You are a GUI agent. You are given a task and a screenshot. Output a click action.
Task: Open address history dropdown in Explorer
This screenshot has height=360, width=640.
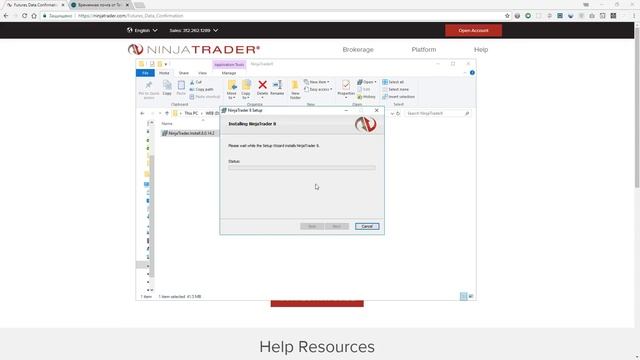pyautogui.click(x=392, y=113)
